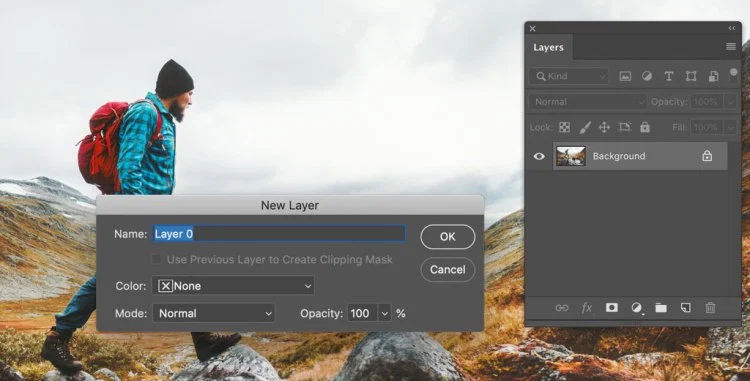Open the Mode dropdown set to Normal
The height and width of the screenshot is (381, 750).
[x=213, y=313]
